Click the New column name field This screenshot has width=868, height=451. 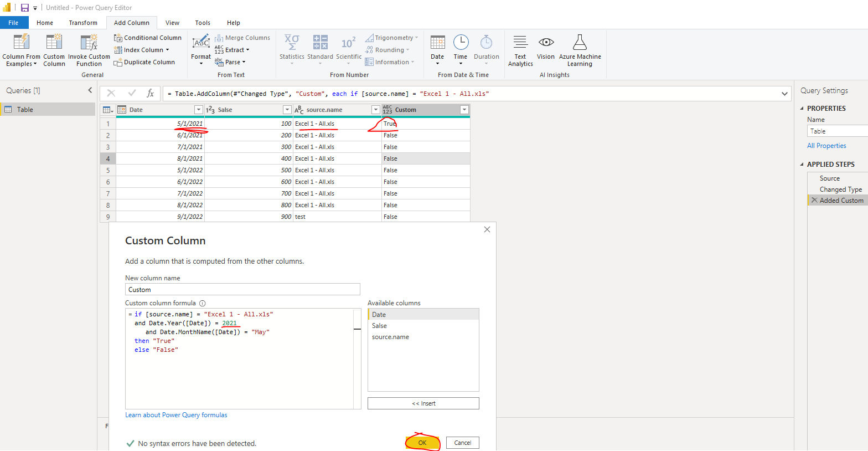tap(242, 289)
